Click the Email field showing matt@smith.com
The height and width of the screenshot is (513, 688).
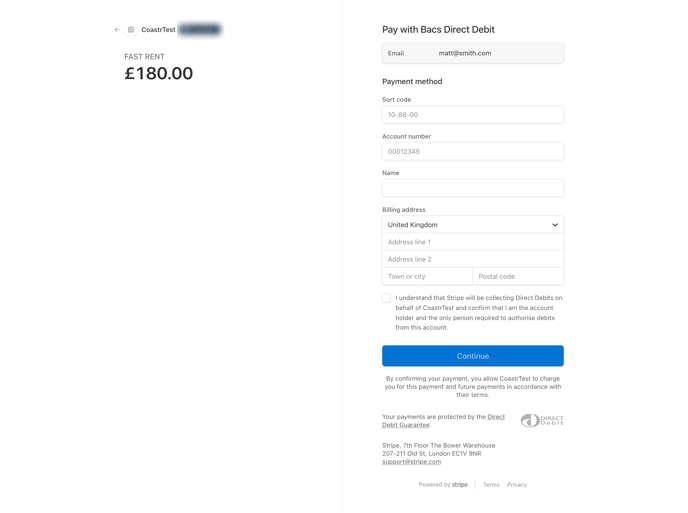point(472,53)
